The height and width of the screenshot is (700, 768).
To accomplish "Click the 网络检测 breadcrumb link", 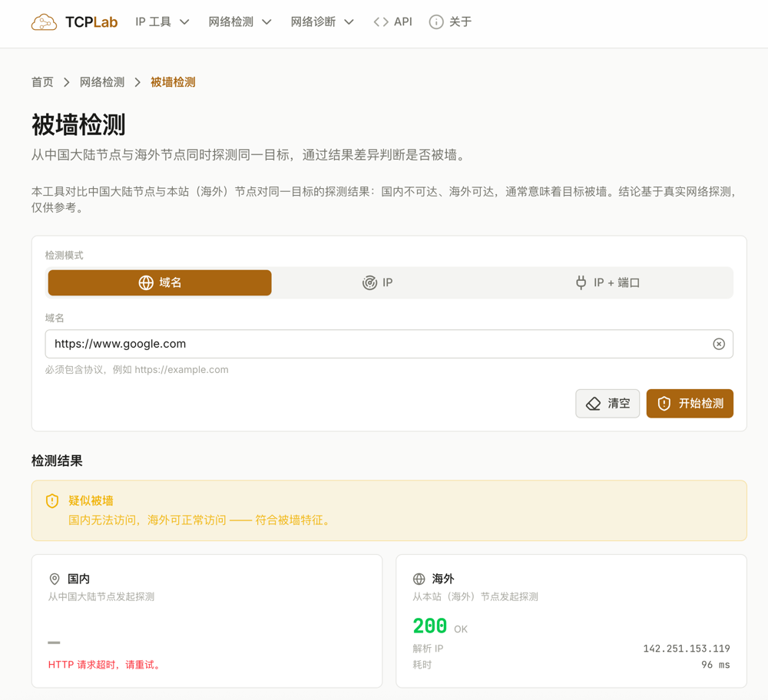I will coord(102,82).
